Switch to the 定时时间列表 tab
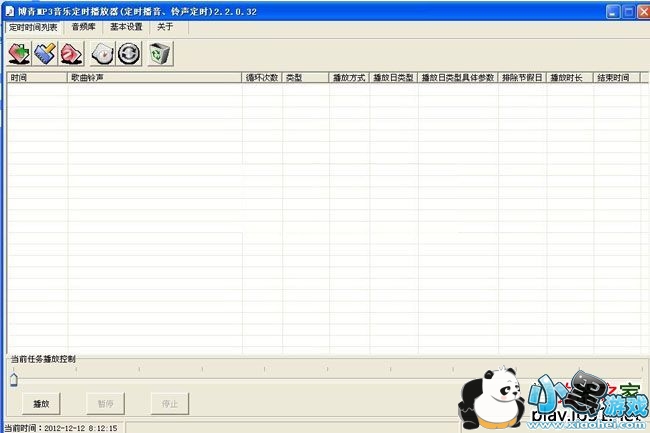 click(x=33, y=27)
